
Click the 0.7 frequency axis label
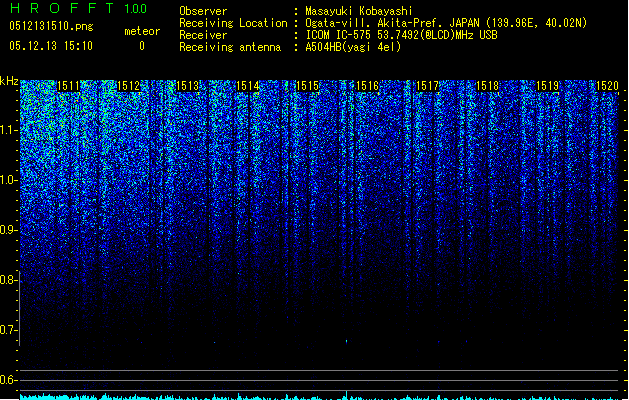(x=9, y=330)
